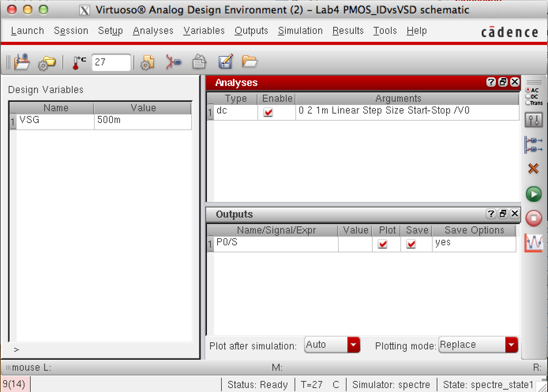The height and width of the screenshot is (392, 548).
Task: Toggle the Save checkbox for P0/S
Action: [411, 244]
